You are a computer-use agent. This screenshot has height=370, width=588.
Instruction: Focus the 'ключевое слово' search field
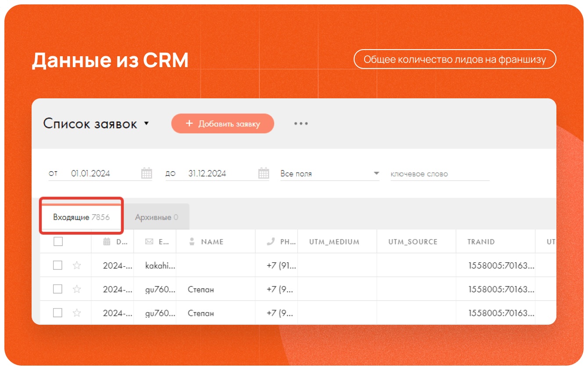(440, 174)
